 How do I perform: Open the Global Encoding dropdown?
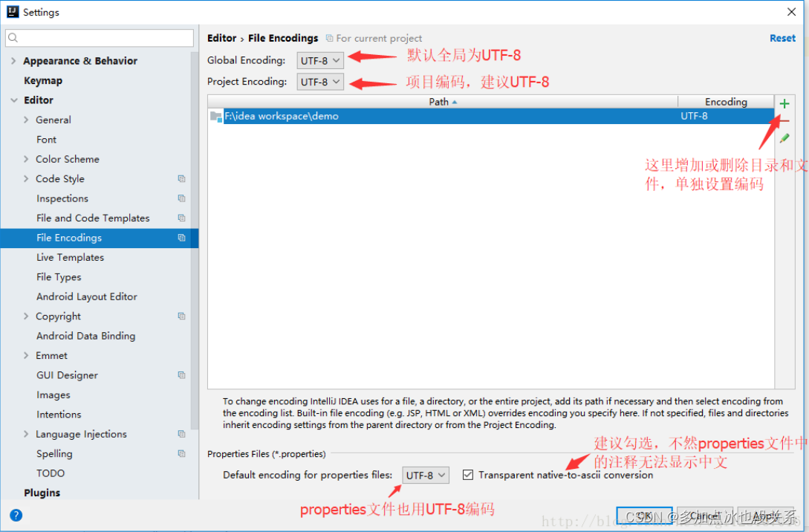click(x=320, y=60)
